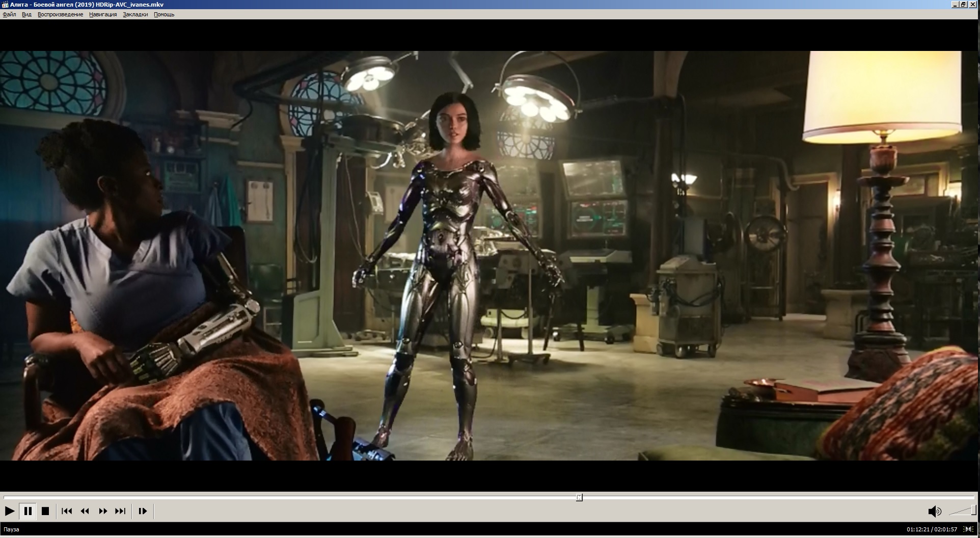Screen dimensions: 980x538
Task: Open the Помощь menu
Action: pyautogui.click(x=164, y=14)
